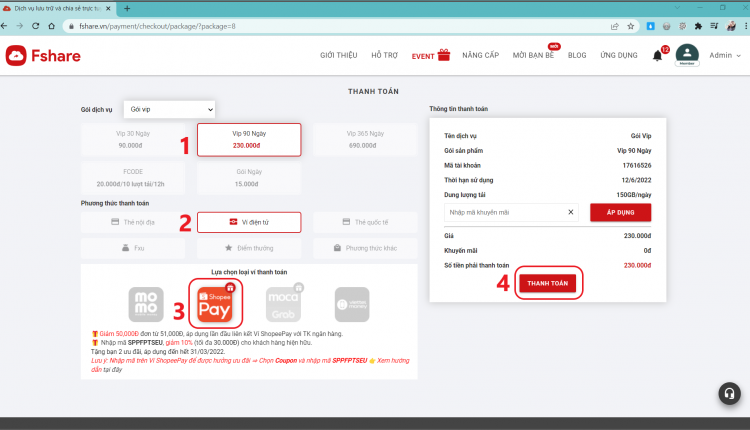This screenshot has width=750, height=430.
Task: Open BLOG menu item
Action: (x=577, y=55)
